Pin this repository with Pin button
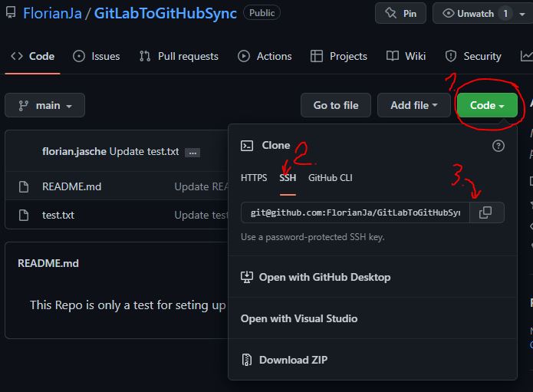The width and height of the screenshot is (533, 392). pyautogui.click(x=400, y=13)
